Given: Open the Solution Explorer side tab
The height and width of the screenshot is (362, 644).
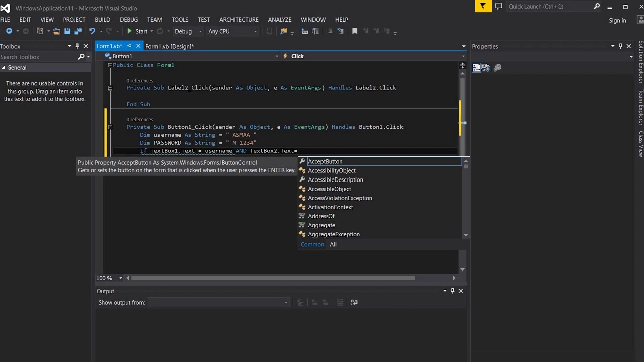Looking at the screenshot, I should coord(641,62).
